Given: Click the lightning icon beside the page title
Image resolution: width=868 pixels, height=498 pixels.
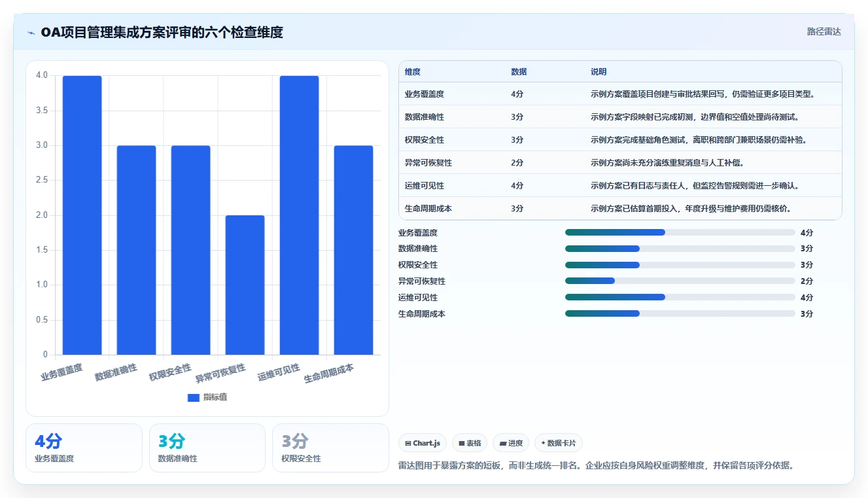Looking at the screenshot, I should (31, 33).
